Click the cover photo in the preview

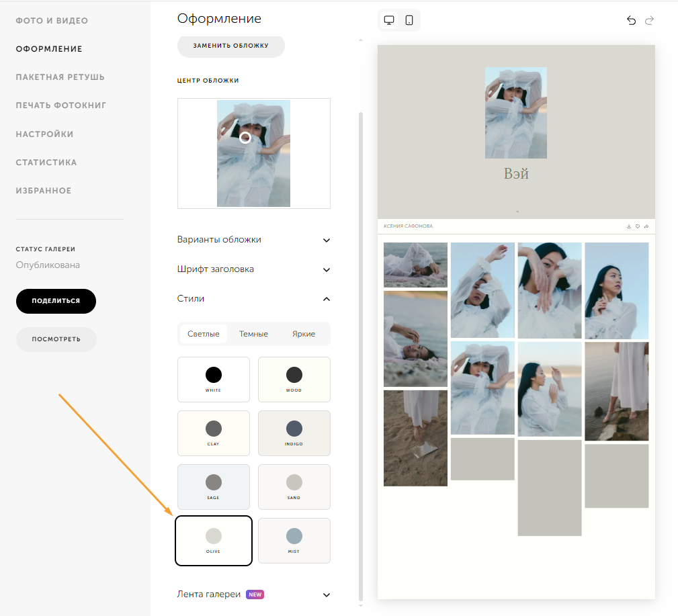pyautogui.click(x=516, y=113)
